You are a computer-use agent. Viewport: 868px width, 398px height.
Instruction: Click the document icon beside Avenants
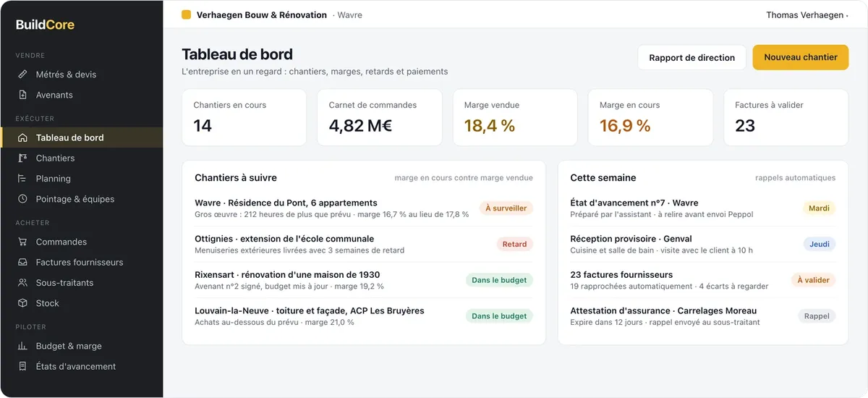[22, 95]
